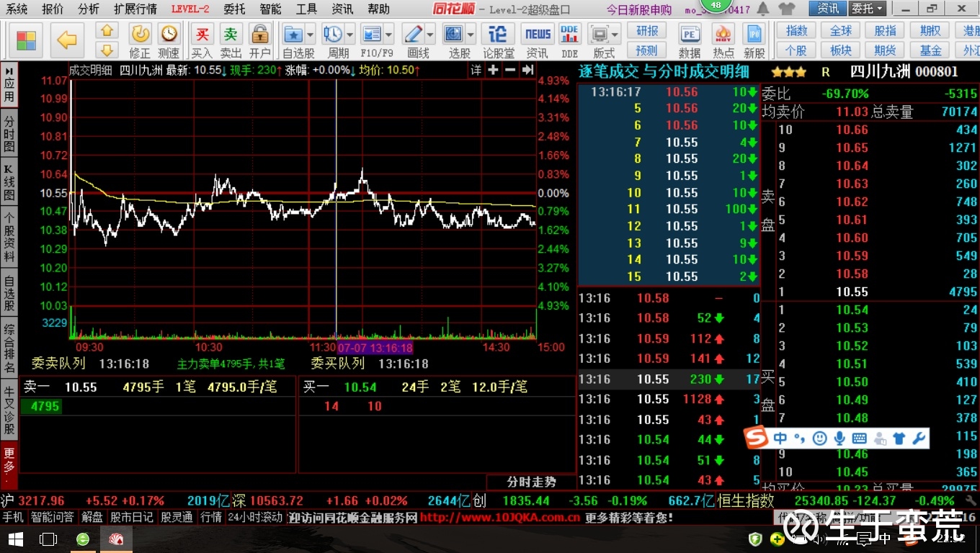Click the shirt skin icon in title bar
Viewport: 980px width, 553px height.
788,9
